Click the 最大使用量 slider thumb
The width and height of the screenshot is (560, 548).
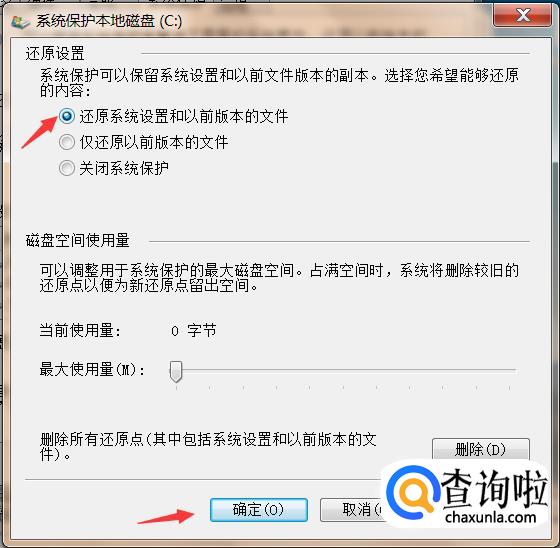coord(176,372)
